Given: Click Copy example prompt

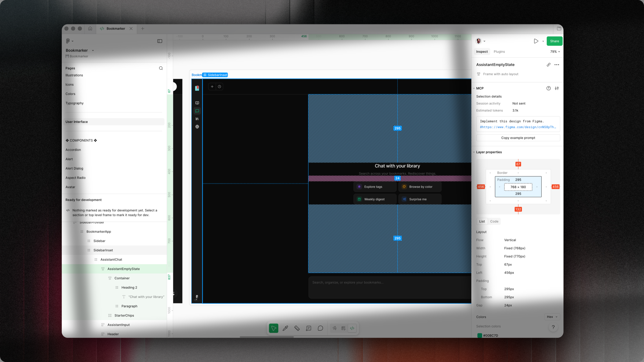Looking at the screenshot, I should [x=518, y=138].
